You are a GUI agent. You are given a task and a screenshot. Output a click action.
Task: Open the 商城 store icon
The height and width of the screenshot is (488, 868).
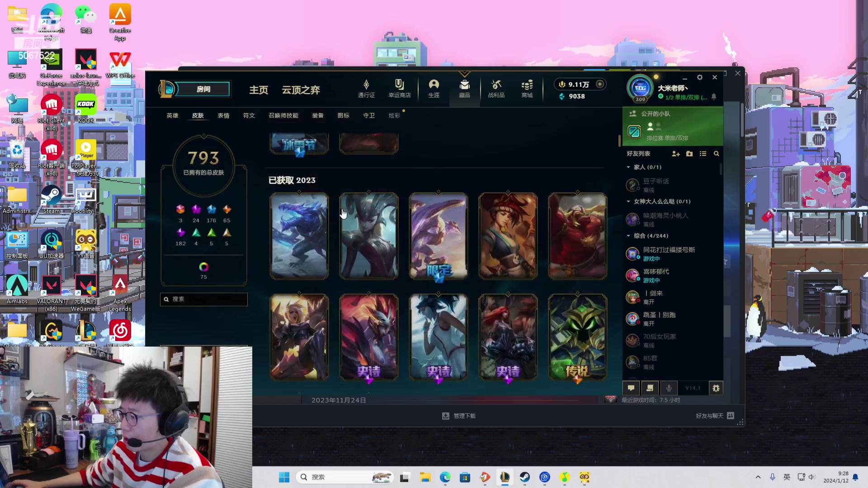coord(527,89)
